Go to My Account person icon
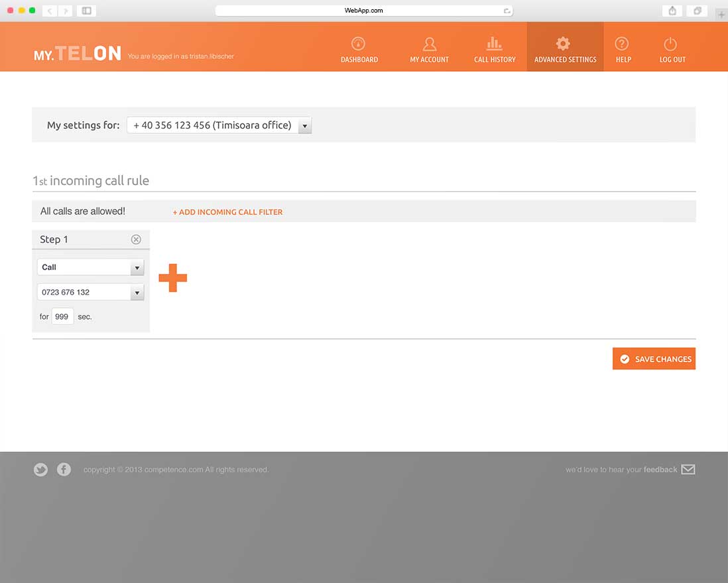This screenshot has height=583, width=728. [429, 44]
